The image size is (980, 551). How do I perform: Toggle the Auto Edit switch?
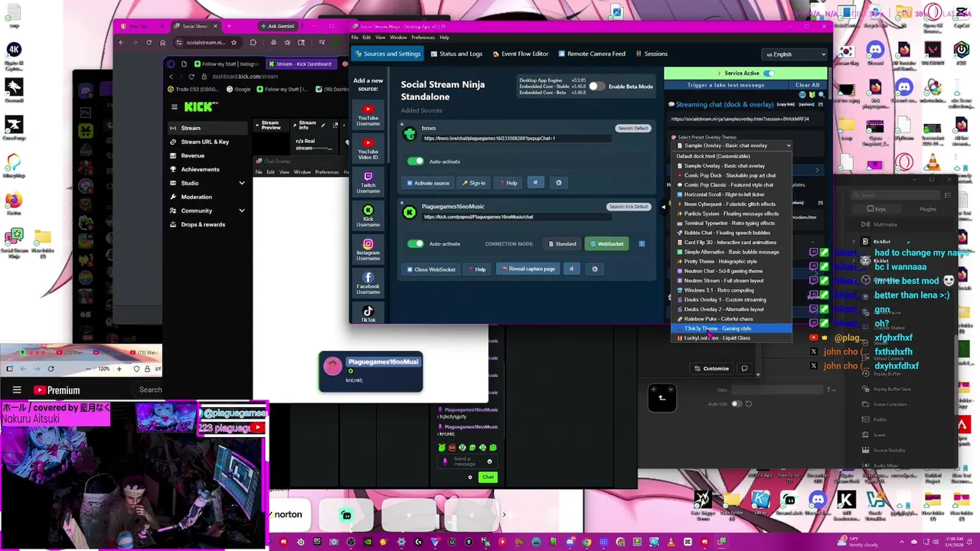tap(737, 404)
